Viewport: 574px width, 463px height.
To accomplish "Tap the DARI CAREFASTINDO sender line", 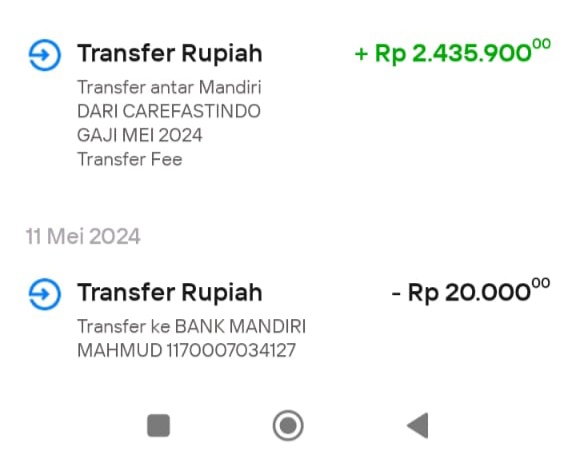I will 169,111.
